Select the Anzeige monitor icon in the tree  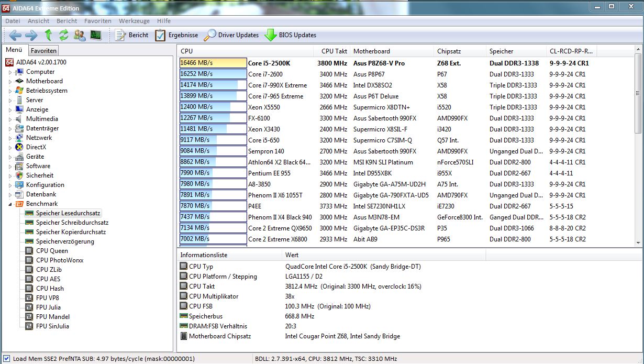(19, 109)
